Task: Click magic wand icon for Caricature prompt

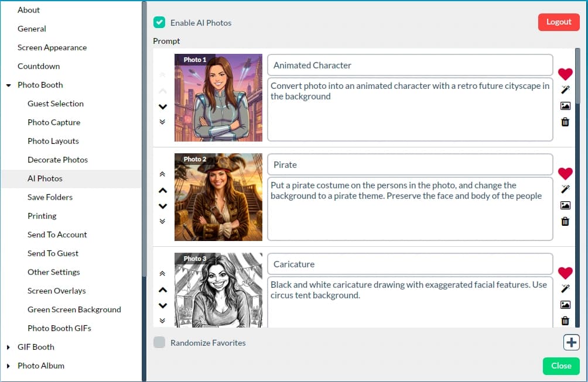Action: coord(565,288)
